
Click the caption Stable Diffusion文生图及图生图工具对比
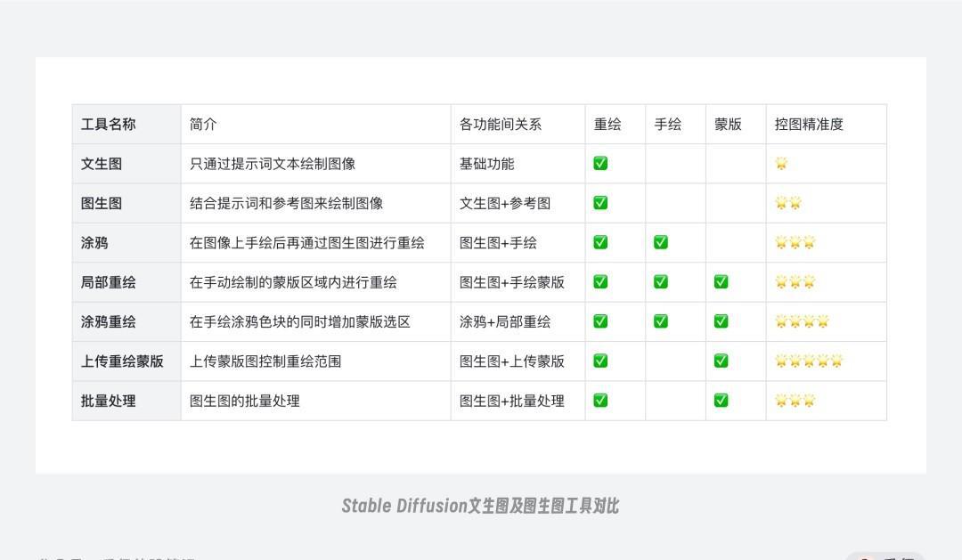tap(480, 506)
